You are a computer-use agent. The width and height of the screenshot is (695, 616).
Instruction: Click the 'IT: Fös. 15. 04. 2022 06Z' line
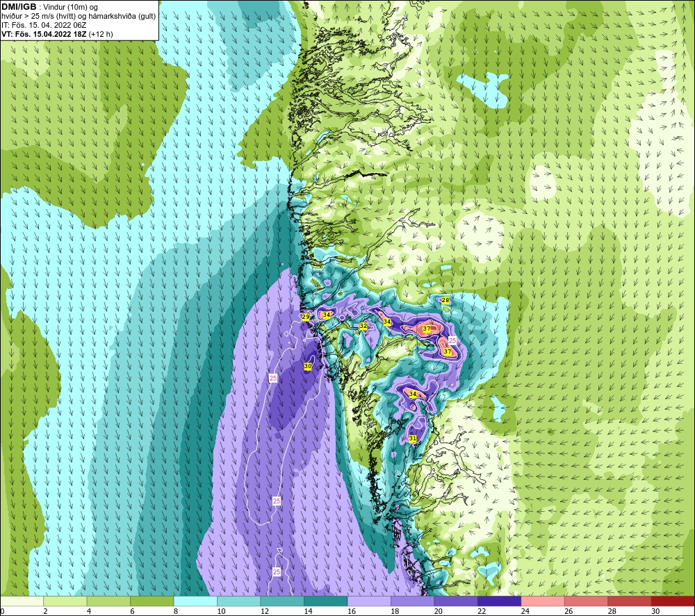point(44,25)
